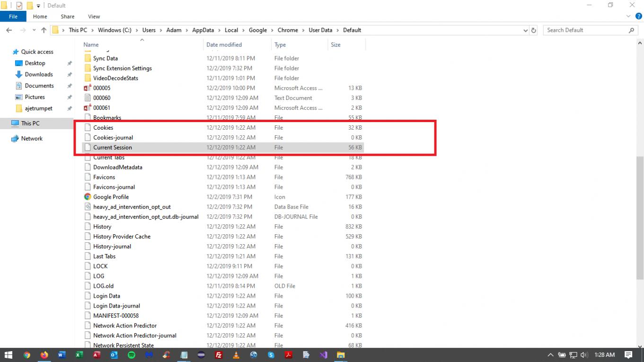Viewport: 644px width, 362px height.
Task: Launch Spotify from the taskbar
Action: (x=132, y=355)
